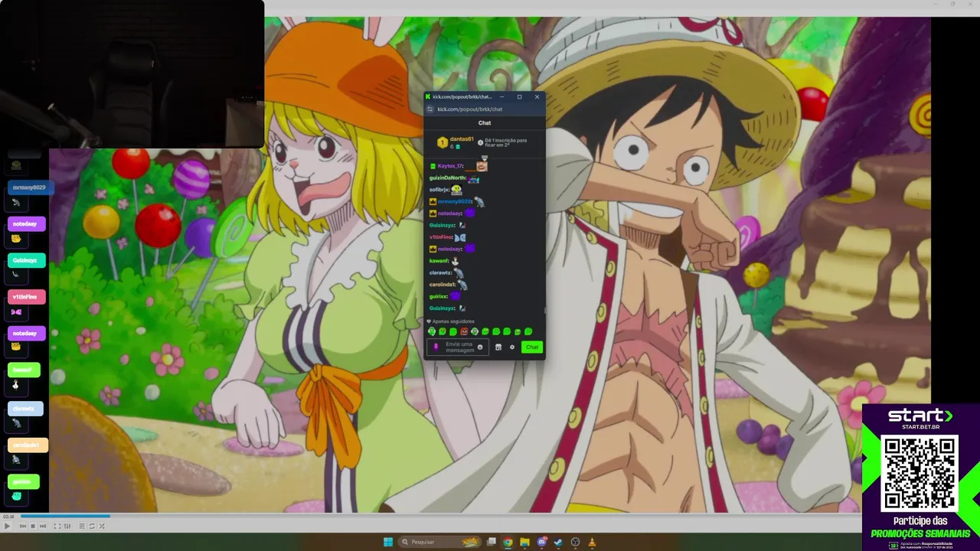Click the Pesquisar taskbar search box

(x=440, y=542)
